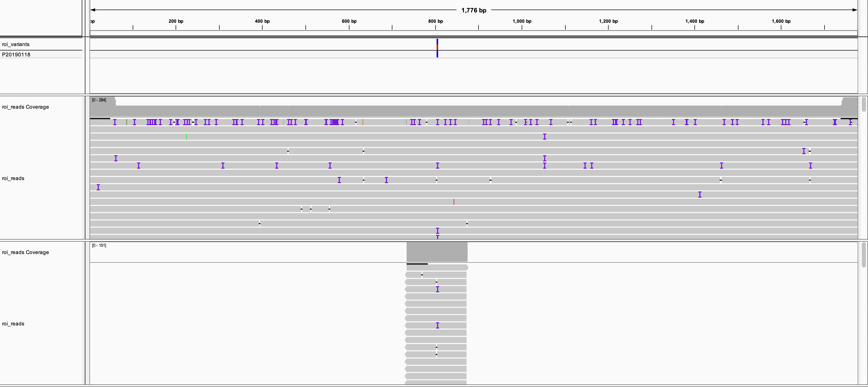Click the variant marker in roi_variants track

point(437,44)
